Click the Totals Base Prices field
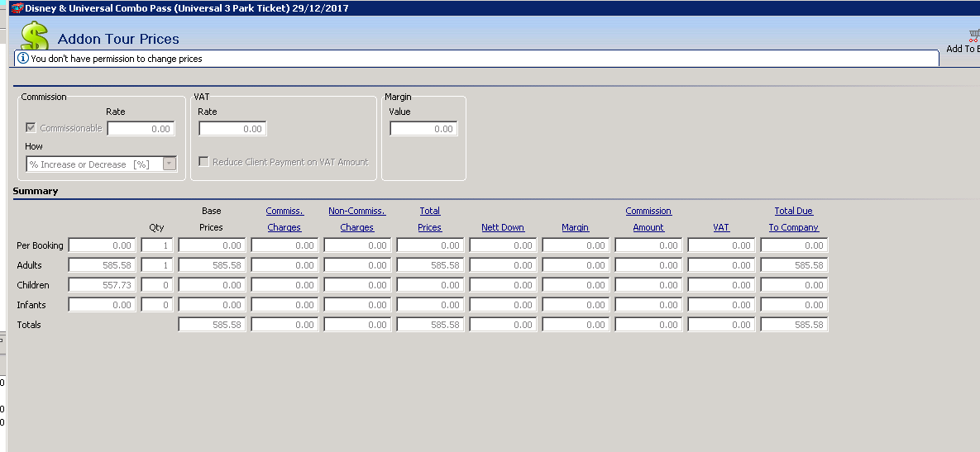The height and width of the screenshot is (452, 980). tap(212, 325)
